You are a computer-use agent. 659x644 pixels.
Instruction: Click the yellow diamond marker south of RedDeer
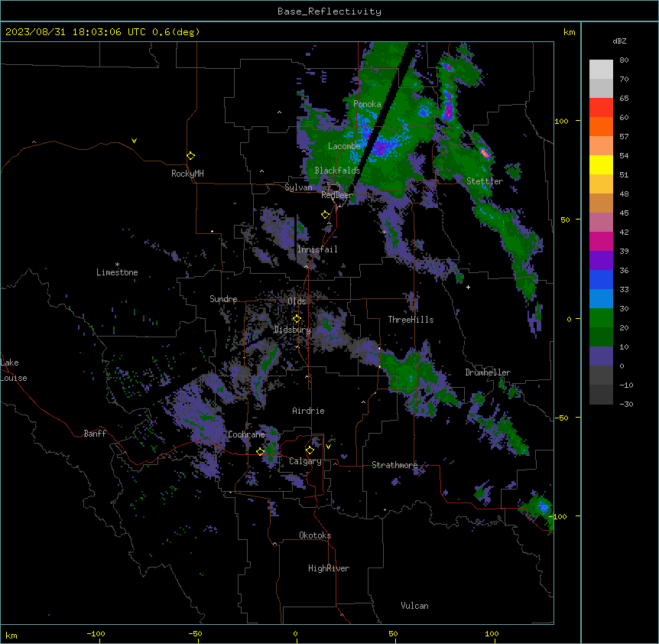(326, 214)
